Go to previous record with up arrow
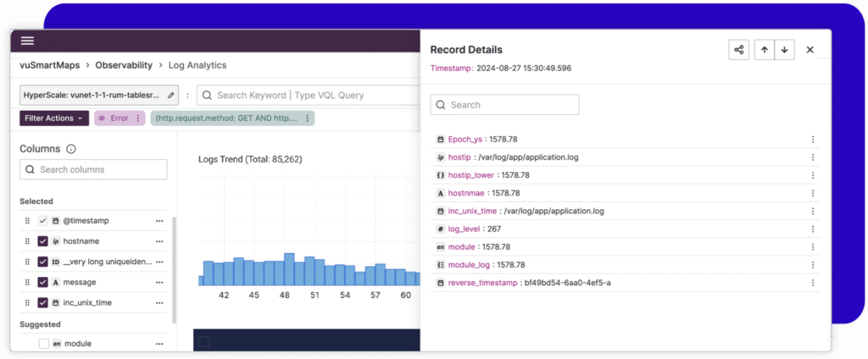 tap(765, 50)
